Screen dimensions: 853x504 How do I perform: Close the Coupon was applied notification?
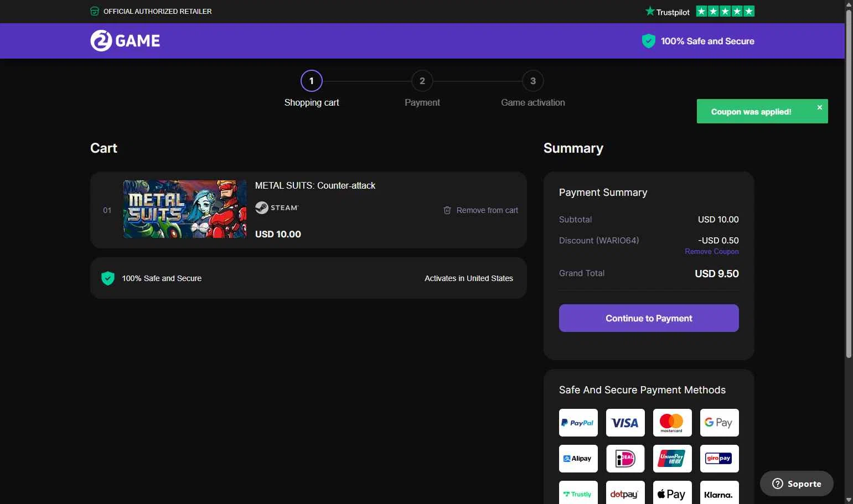[x=820, y=107]
